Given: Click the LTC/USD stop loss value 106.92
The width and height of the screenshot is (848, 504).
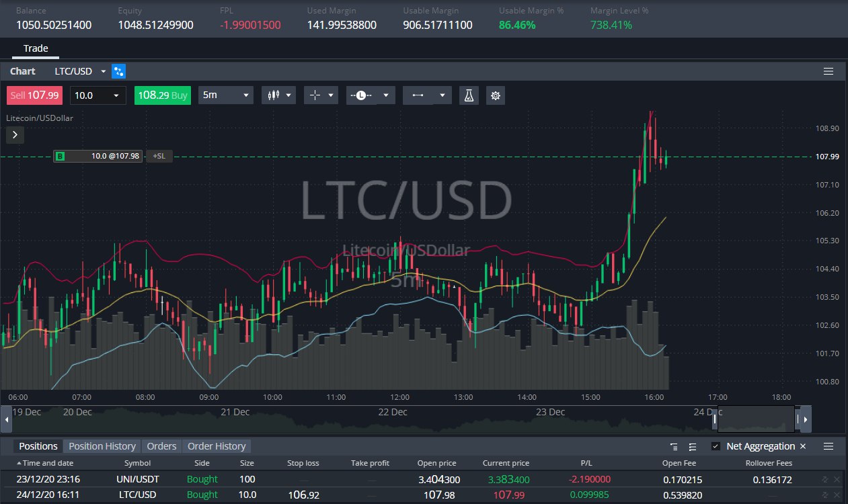Looking at the screenshot, I should click(303, 495).
